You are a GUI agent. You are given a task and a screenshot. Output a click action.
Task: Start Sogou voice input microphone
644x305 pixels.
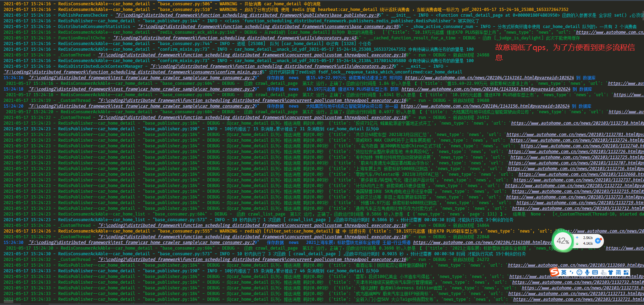[587, 272]
